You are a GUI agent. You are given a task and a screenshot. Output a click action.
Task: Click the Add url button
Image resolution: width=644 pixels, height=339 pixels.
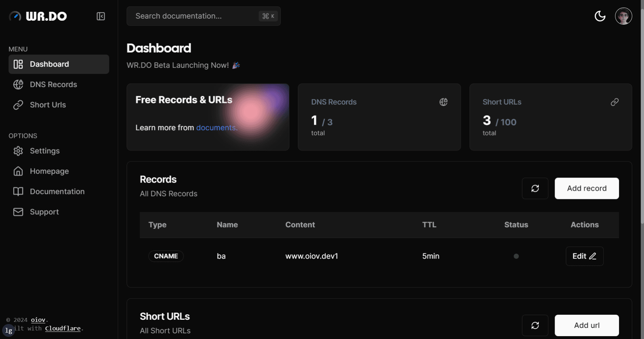586,325
